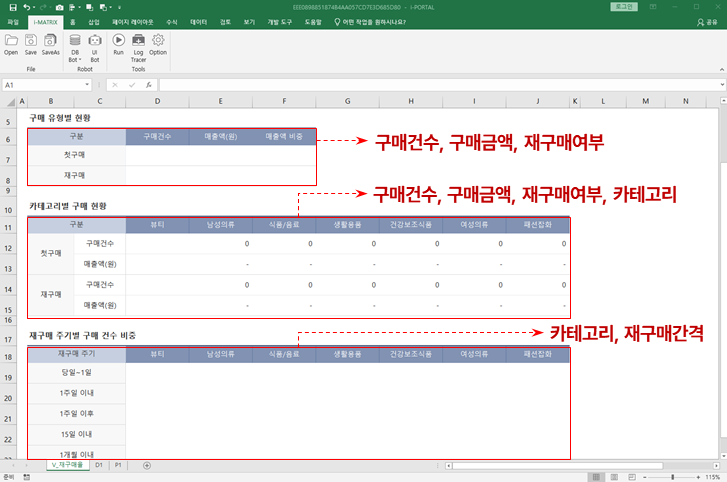Image resolution: width=727 pixels, height=482 pixels.
Task: Open the Name Box dropdown arrow
Action: [87, 85]
